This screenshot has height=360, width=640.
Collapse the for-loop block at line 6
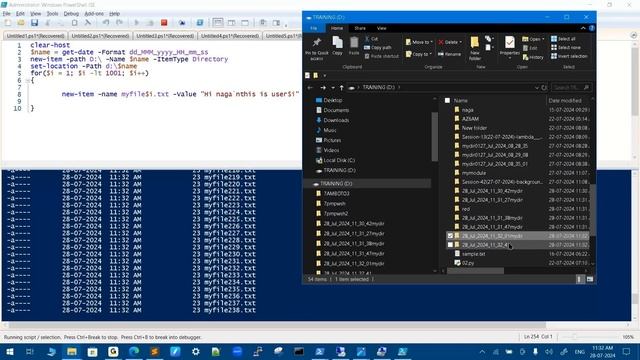tap(27, 80)
